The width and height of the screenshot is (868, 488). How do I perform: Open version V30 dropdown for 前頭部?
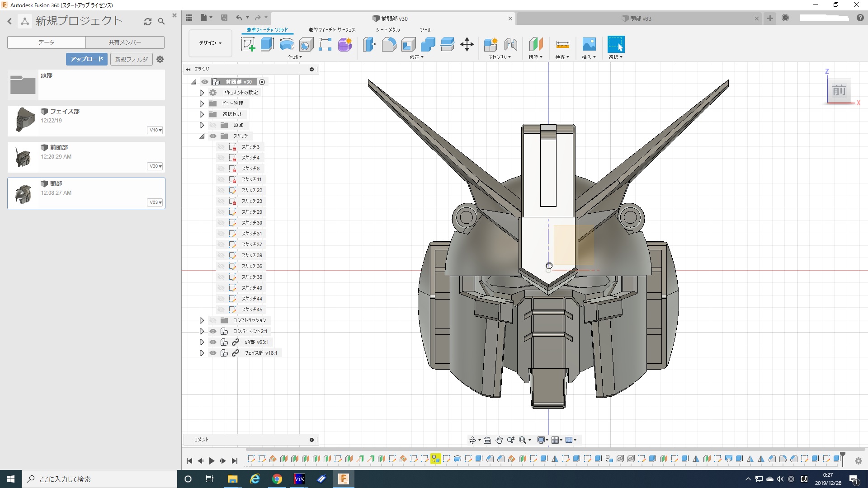pos(156,166)
